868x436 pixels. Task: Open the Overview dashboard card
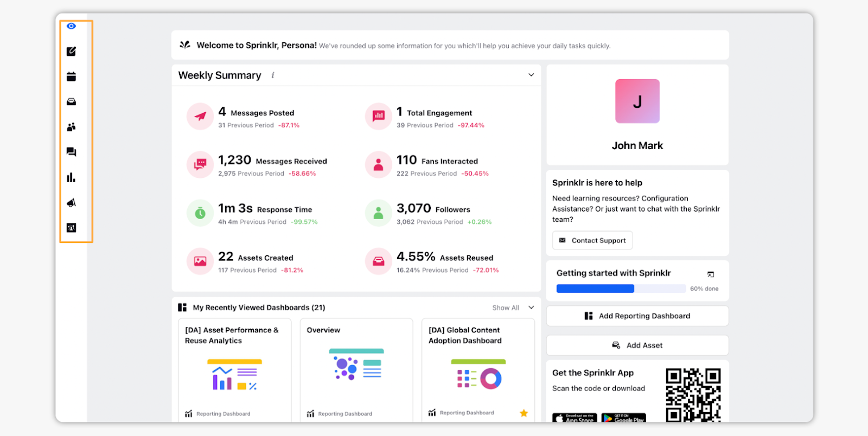pyautogui.click(x=356, y=370)
